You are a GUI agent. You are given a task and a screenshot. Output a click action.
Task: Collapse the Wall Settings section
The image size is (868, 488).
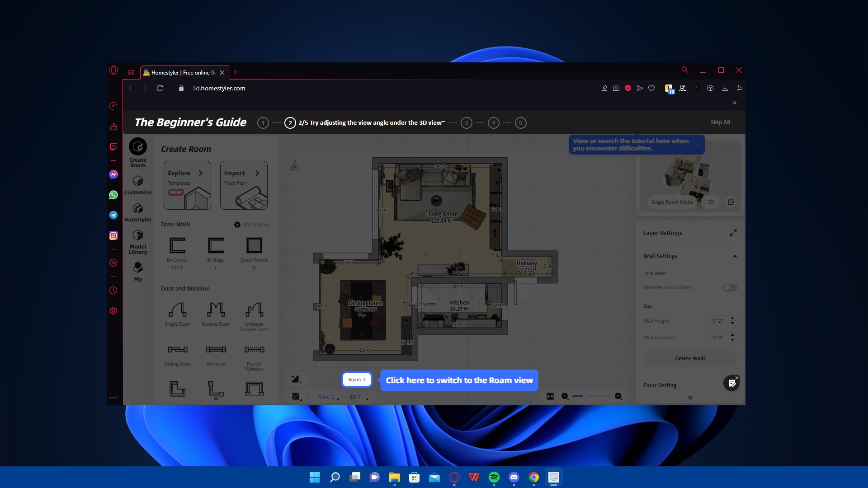(735, 256)
